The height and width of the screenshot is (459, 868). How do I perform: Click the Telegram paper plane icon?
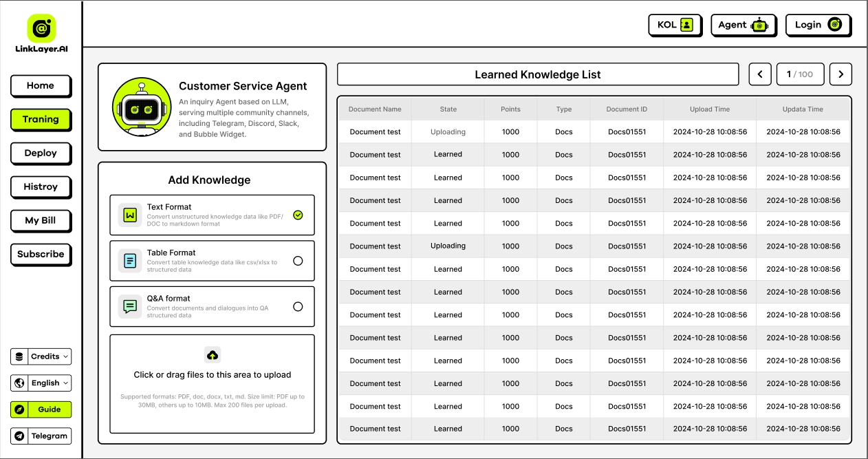point(19,436)
